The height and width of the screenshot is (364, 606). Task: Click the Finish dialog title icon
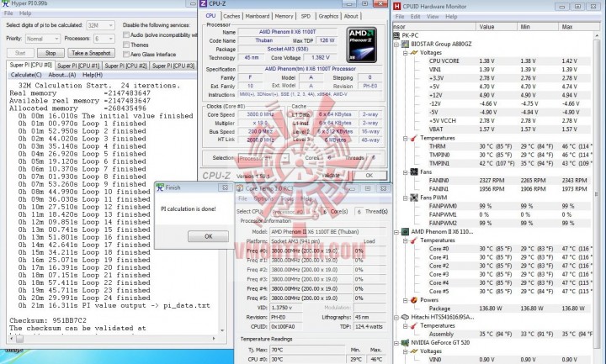[x=160, y=187]
